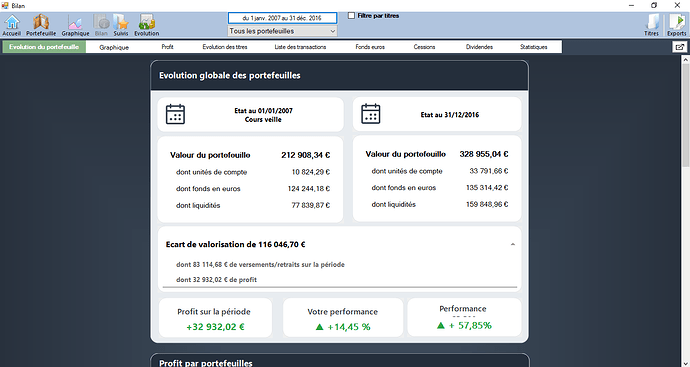The width and height of the screenshot is (690, 367).
Task: Click calendar icon for 31/12/2016 state
Action: click(x=371, y=114)
